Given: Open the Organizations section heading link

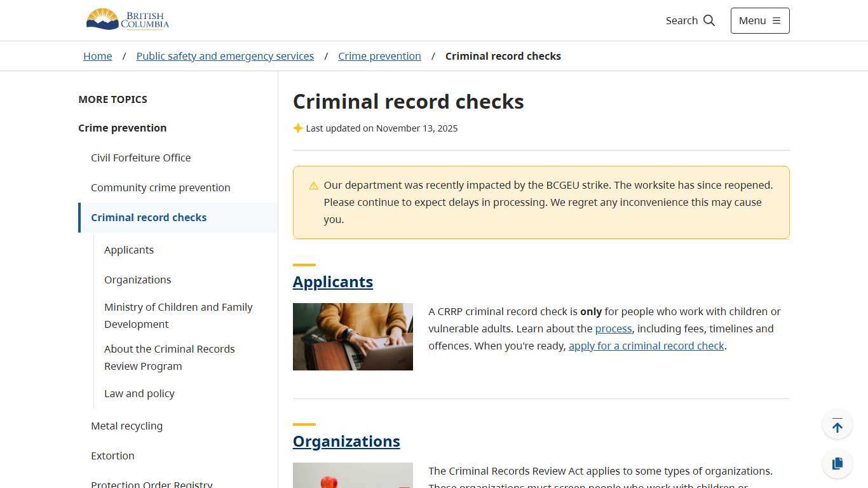Looking at the screenshot, I should point(346,441).
